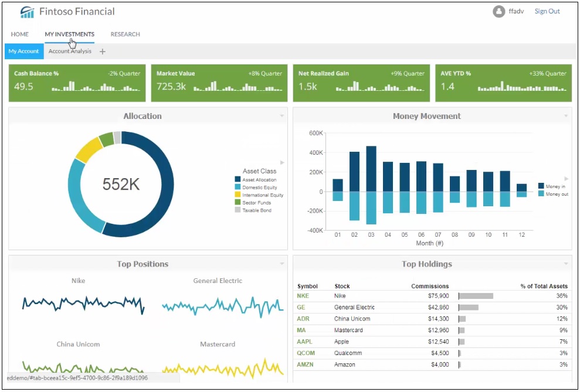Click the Qualcomm stock name cell

(x=347, y=353)
